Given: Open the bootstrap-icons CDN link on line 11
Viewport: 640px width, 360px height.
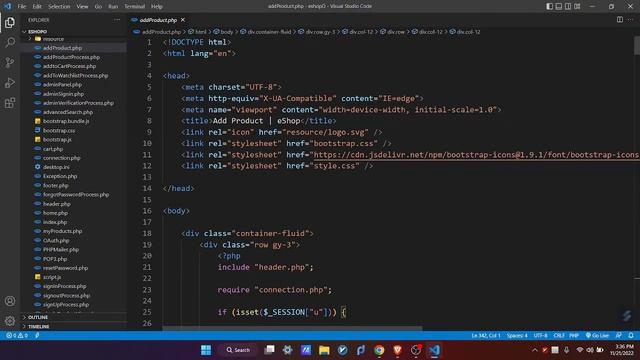Looking at the screenshot, I should pyautogui.click(x=476, y=155).
